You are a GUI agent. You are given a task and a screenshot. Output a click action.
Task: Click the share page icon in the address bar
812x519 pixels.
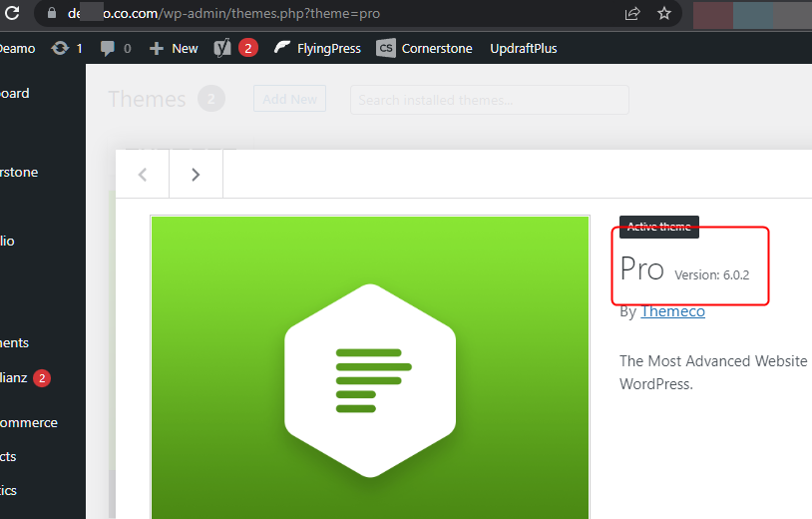click(632, 14)
